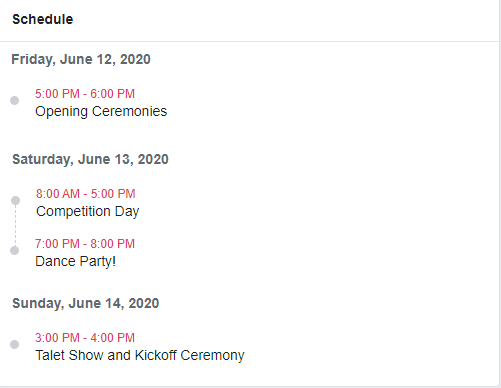Click the timeline dot beside Dance Party!
The height and width of the screenshot is (388, 501).
[x=14, y=250]
